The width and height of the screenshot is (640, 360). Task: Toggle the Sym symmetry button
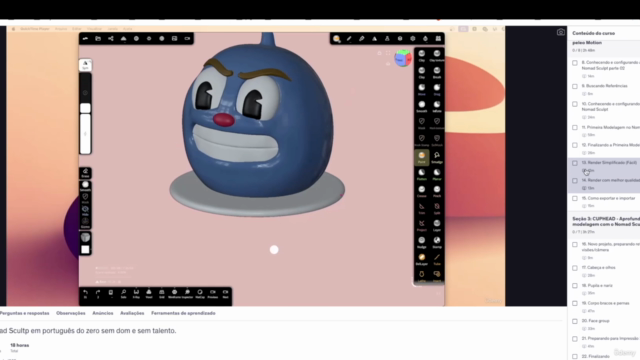point(85,64)
